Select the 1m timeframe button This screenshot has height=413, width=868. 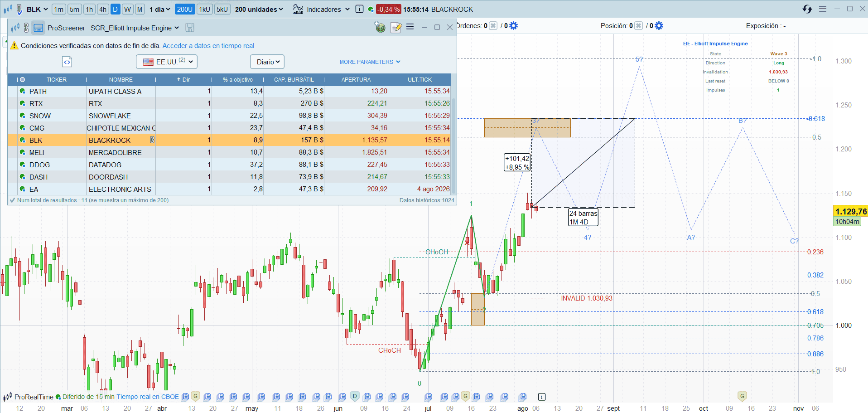tap(59, 9)
